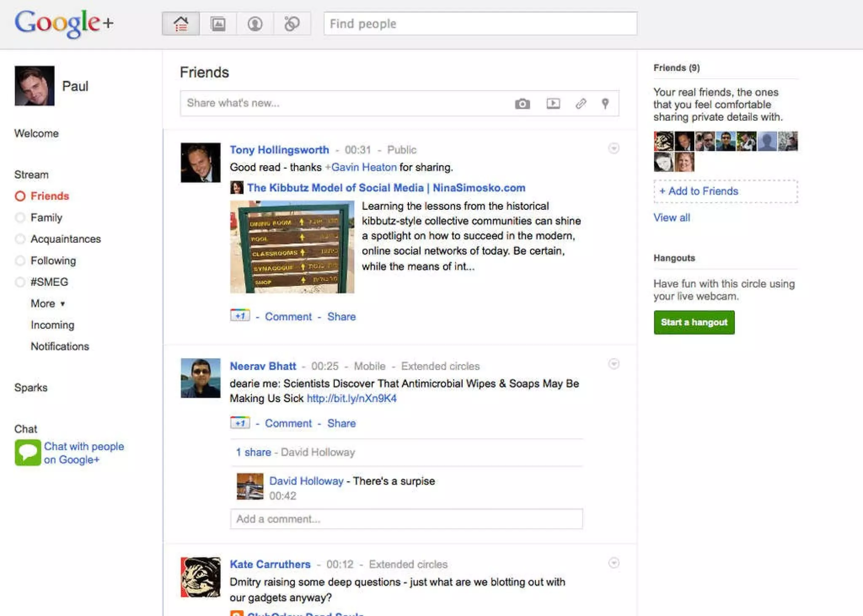This screenshot has height=616, width=863.
Task: Open the Photos icon in top bar
Action: tap(218, 24)
